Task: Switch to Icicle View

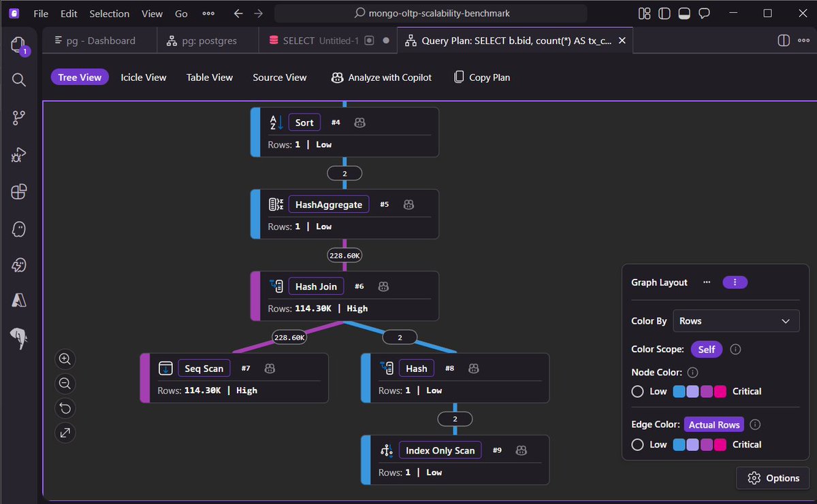Action: 144,78
